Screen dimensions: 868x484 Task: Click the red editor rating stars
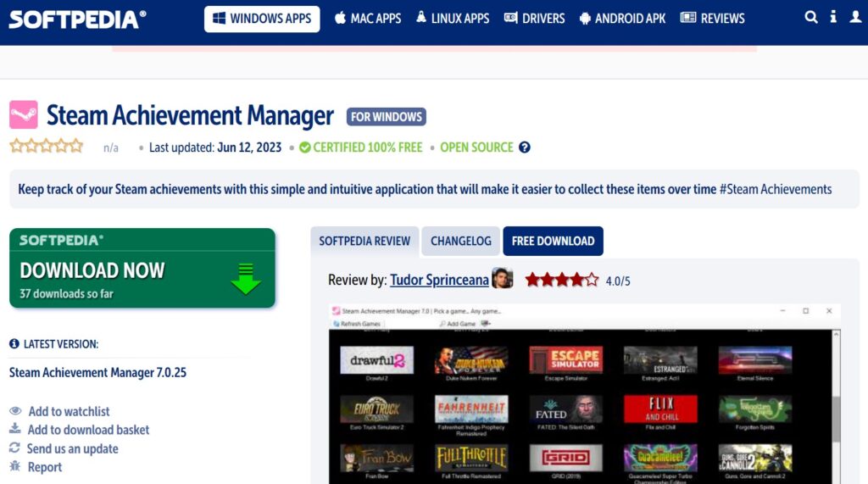562,280
